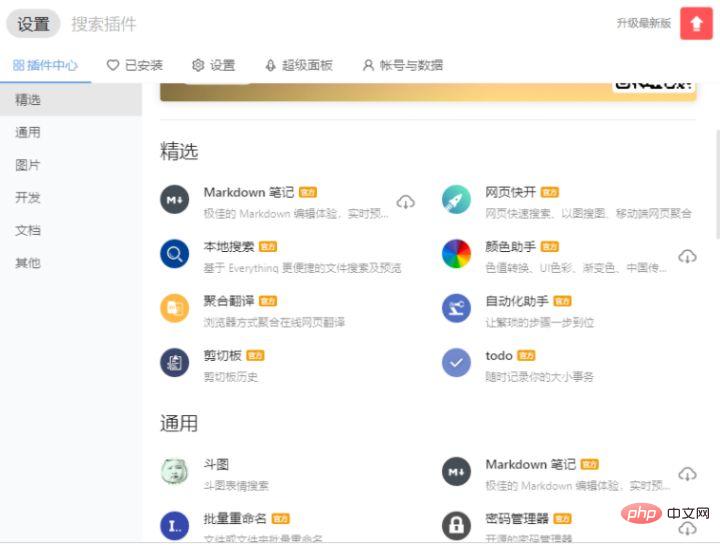720x546 pixels.
Task: Open the 本地搜索 plugin title
Action: pyautogui.click(x=229, y=247)
